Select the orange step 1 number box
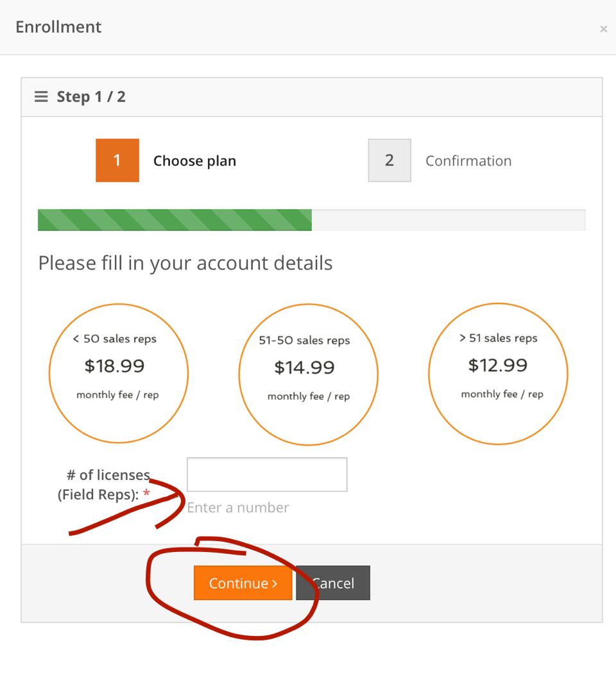616x688 pixels. click(x=117, y=160)
